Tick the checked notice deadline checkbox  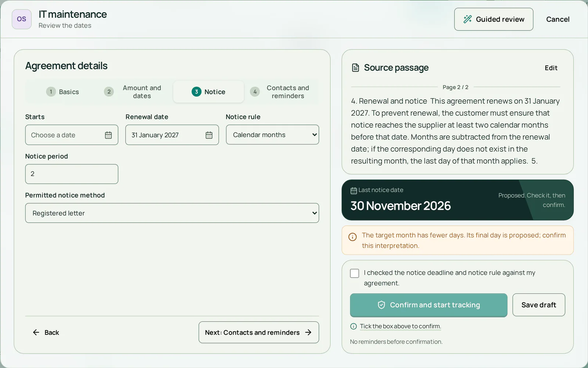click(355, 273)
